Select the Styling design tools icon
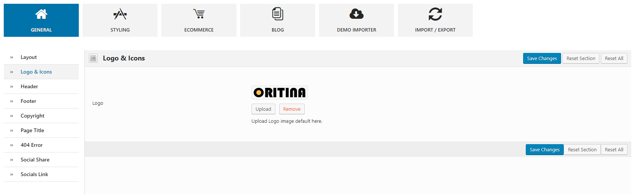644x196 pixels. click(x=120, y=14)
